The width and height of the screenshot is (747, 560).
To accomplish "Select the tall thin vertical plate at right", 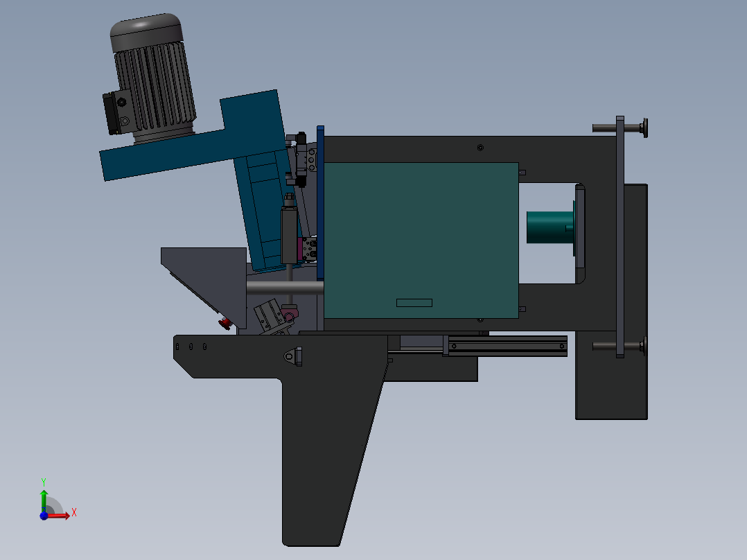I will (x=619, y=236).
